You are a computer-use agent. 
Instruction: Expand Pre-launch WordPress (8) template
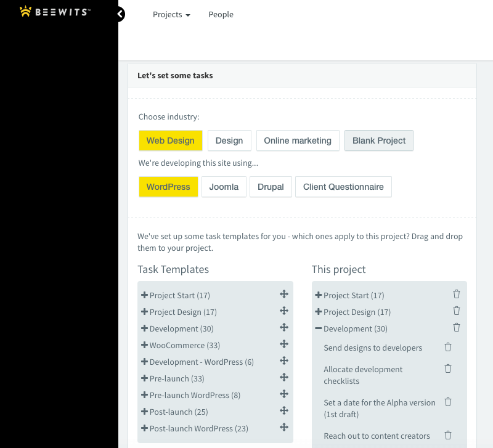tap(144, 395)
